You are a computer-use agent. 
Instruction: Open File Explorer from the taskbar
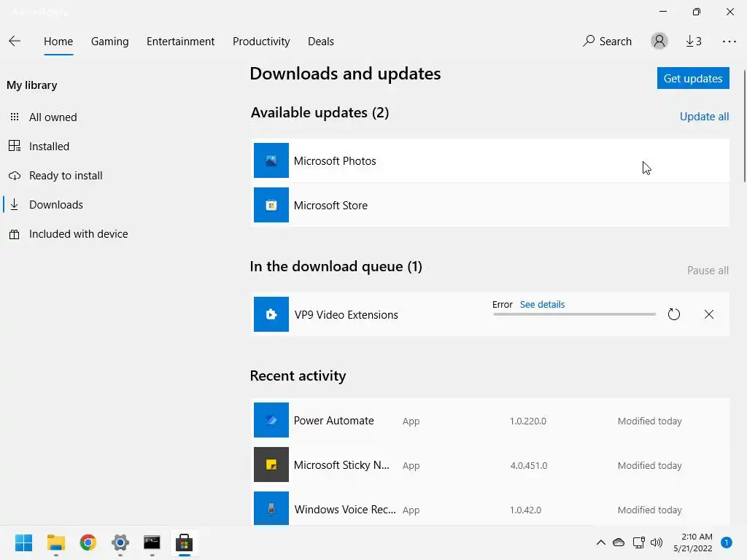pos(55,542)
